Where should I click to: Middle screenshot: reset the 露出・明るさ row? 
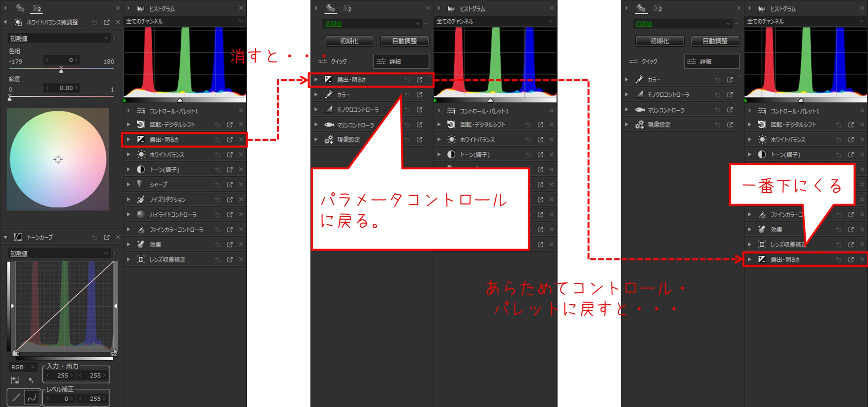pos(407,80)
